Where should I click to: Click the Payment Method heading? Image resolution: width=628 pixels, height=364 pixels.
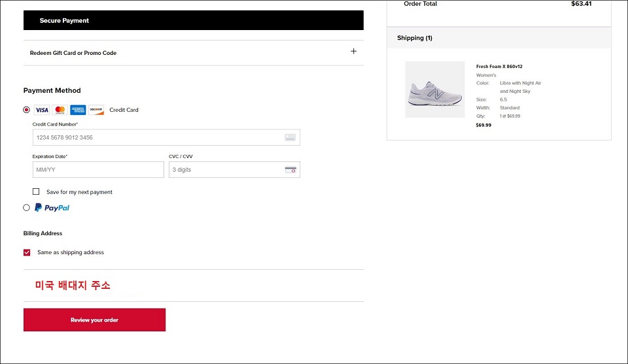pos(52,90)
